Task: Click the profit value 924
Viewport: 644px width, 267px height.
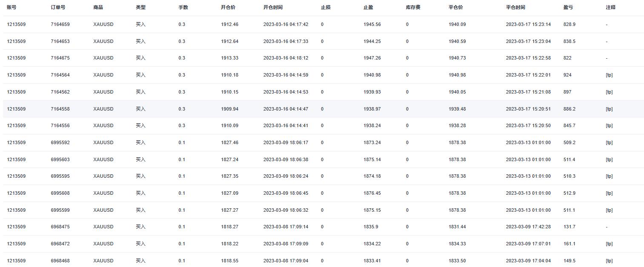Action: click(x=567, y=75)
